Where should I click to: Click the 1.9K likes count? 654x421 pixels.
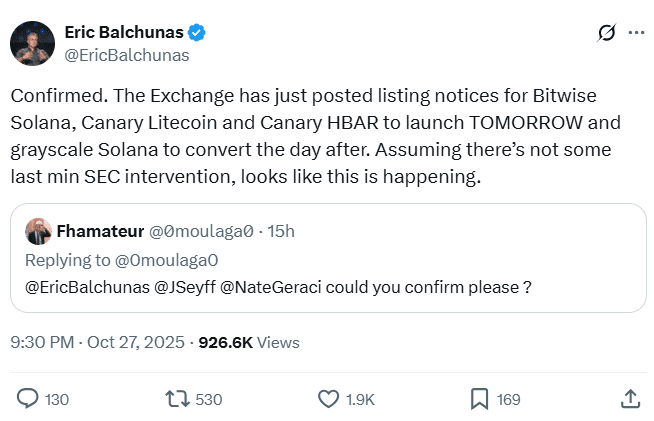click(360, 400)
